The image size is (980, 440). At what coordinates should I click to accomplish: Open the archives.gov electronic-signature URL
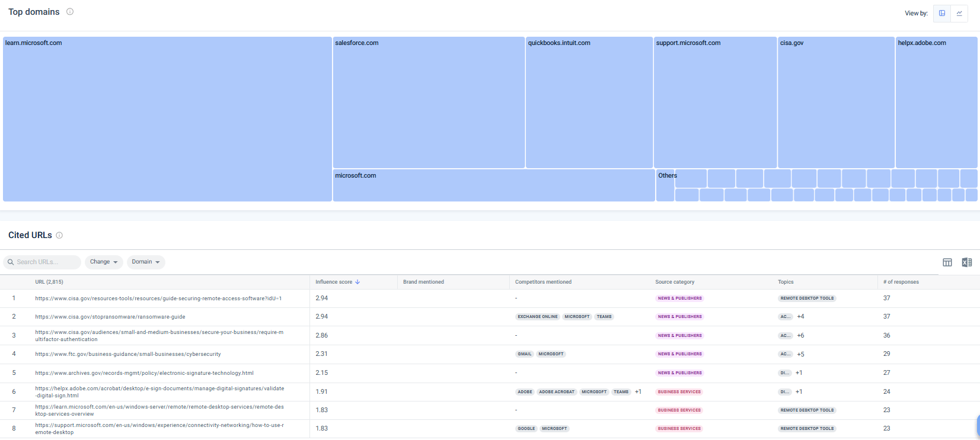[x=144, y=373]
